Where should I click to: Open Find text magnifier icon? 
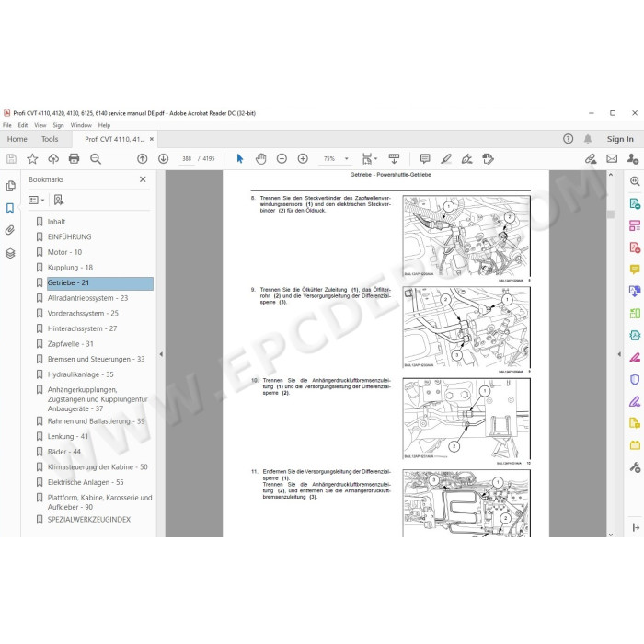click(x=96, y=159)
